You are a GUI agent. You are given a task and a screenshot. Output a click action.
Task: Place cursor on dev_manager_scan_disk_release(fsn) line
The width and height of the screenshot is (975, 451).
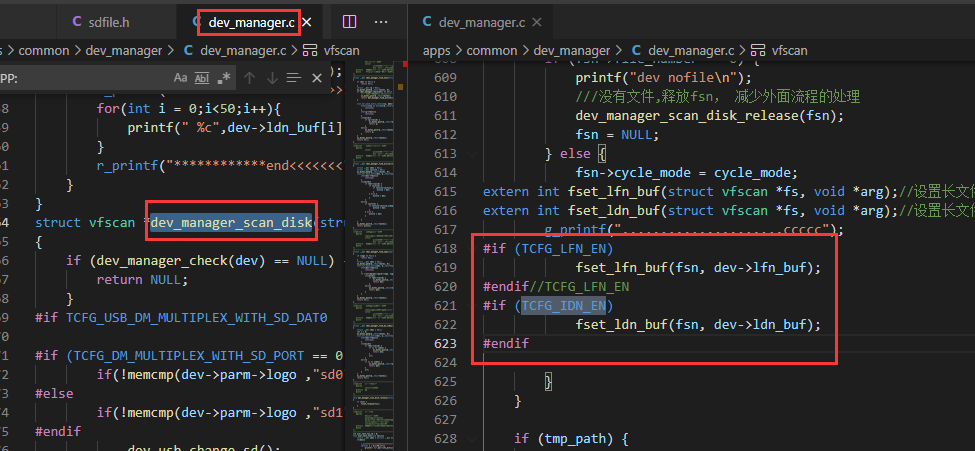coord(709,115)
